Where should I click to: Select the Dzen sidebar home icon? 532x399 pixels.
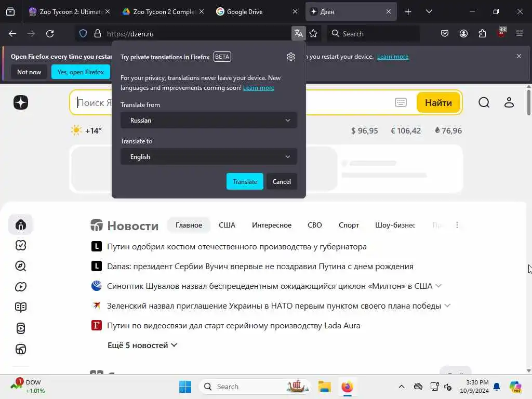coord(21,224)
